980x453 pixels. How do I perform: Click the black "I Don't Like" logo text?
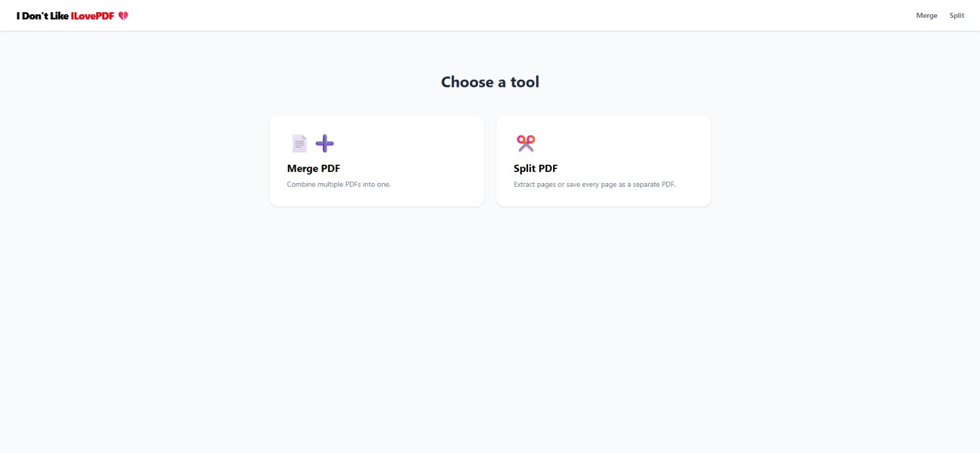tap(42, 16)
